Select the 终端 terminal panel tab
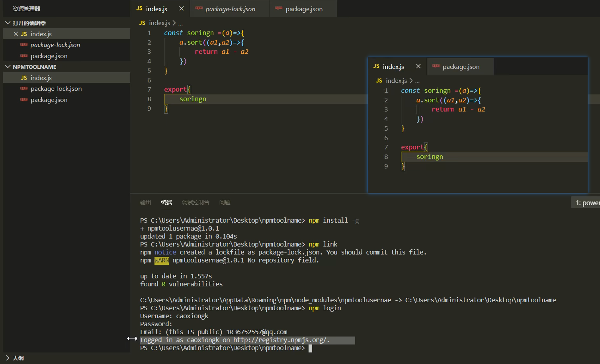 [166, 202]
